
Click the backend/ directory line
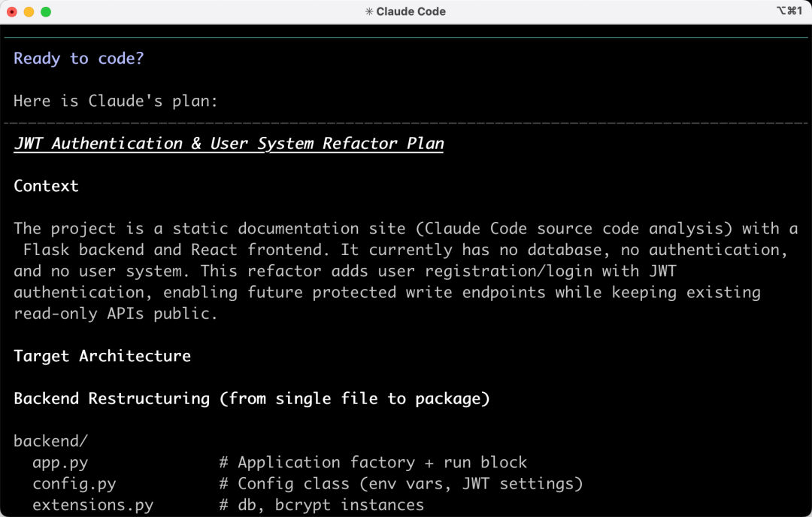pos(51,441)
